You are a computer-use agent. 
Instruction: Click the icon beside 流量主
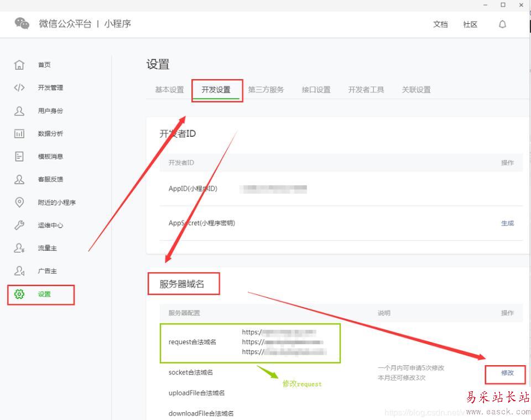pyautogui.click(x=19, y=248)
